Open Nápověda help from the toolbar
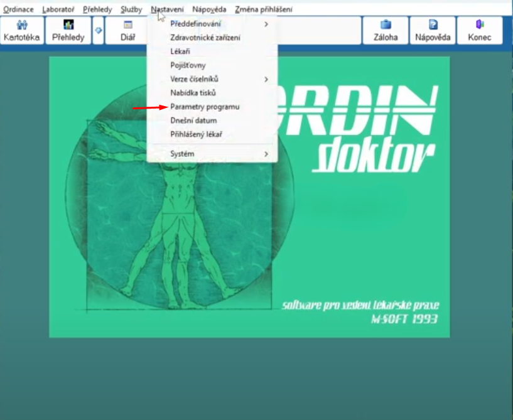This screenshot has height=420, width=513. pos(433,30)
